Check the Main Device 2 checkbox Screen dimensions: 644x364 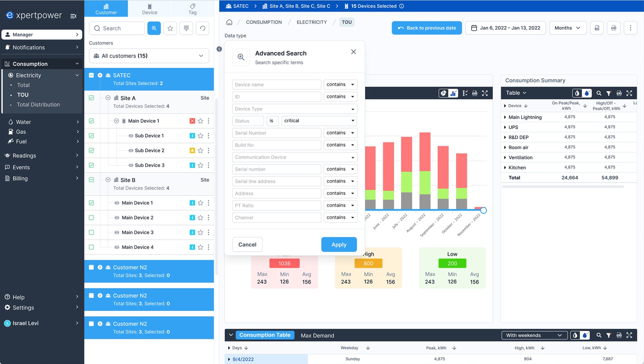click(x=91, y=218)
